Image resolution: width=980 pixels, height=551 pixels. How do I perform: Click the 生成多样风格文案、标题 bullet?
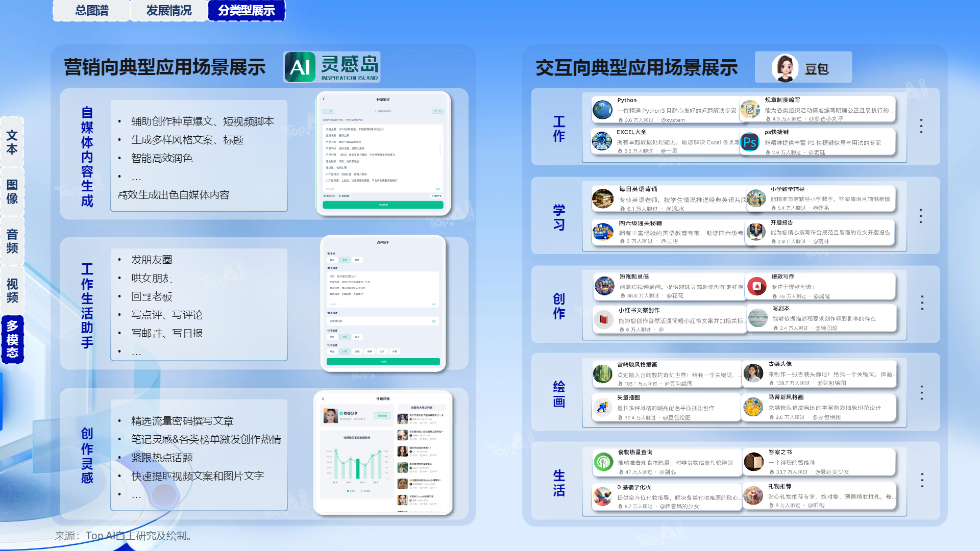(187, 140)
